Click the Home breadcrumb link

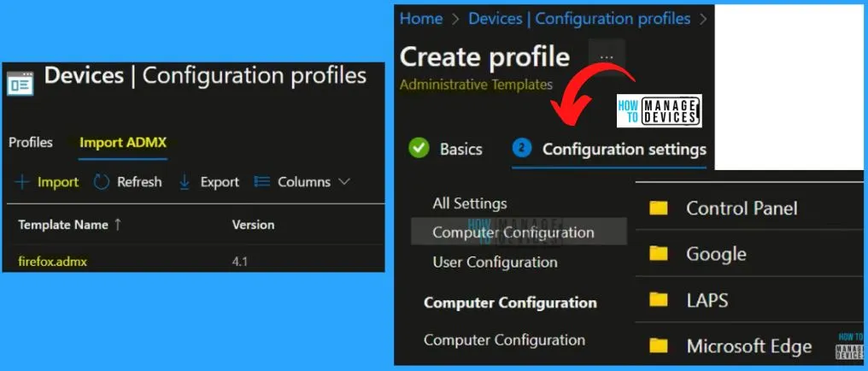coord(421,18)
